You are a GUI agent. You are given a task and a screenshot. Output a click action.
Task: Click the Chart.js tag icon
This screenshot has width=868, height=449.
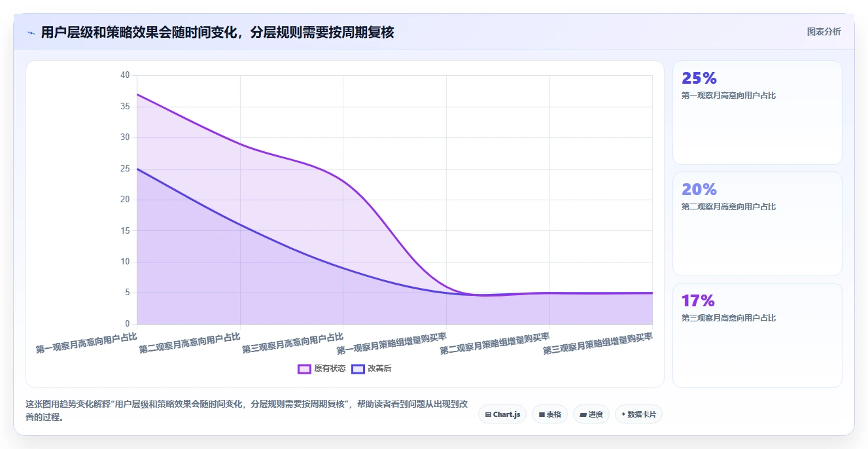point(488,414)
